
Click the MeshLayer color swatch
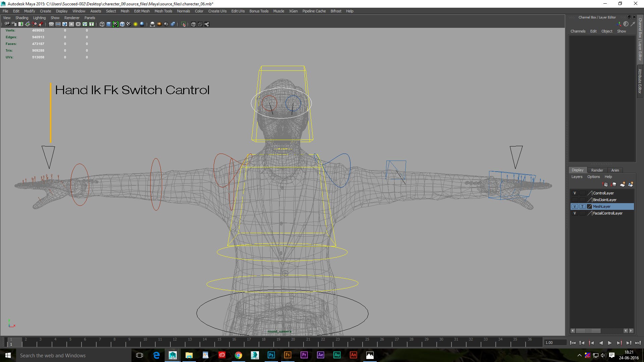tap(590, 206)
